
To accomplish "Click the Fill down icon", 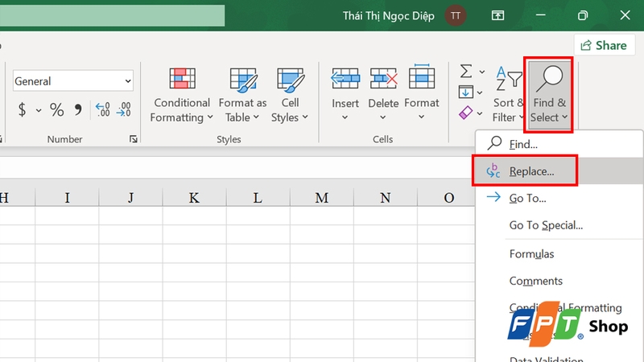I will (466, 92).
